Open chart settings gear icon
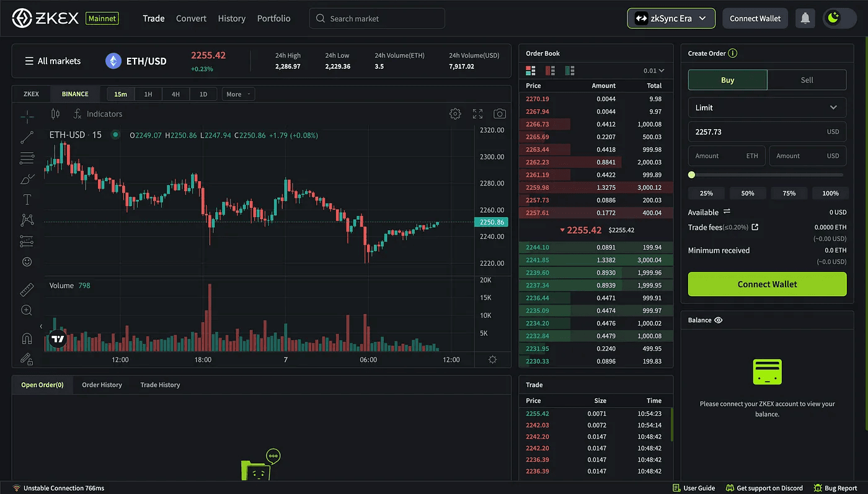Viewport: 868px width, 494px height. 455,114
